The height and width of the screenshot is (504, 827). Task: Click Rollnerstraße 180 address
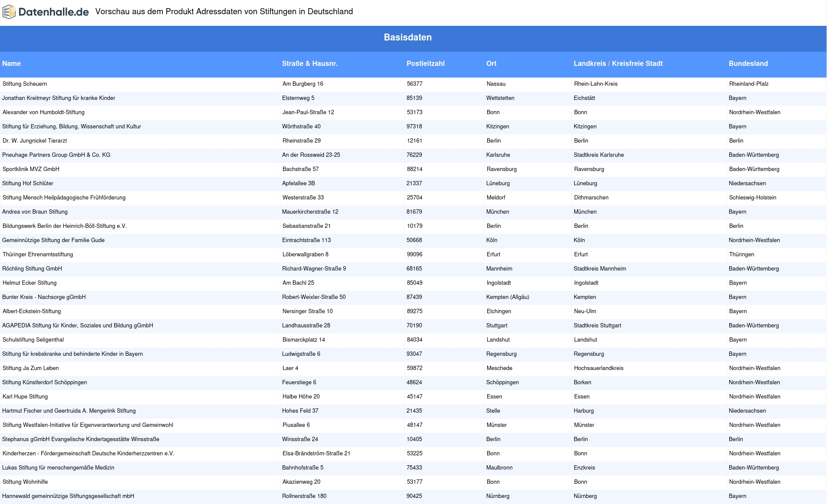(304, 496)
